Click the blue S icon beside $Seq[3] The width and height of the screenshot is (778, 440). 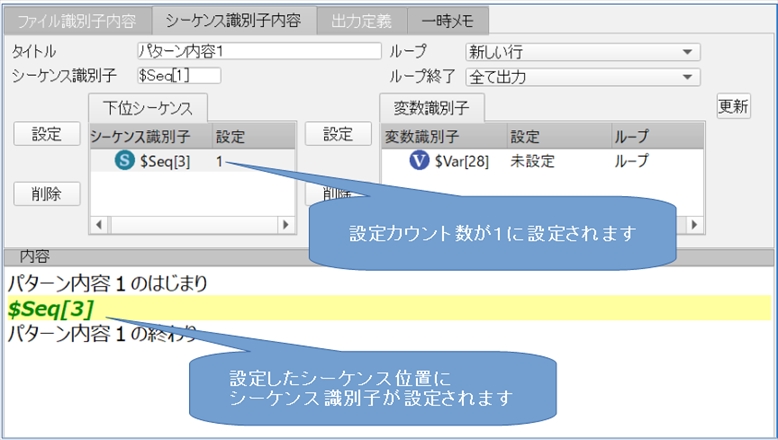124,161
